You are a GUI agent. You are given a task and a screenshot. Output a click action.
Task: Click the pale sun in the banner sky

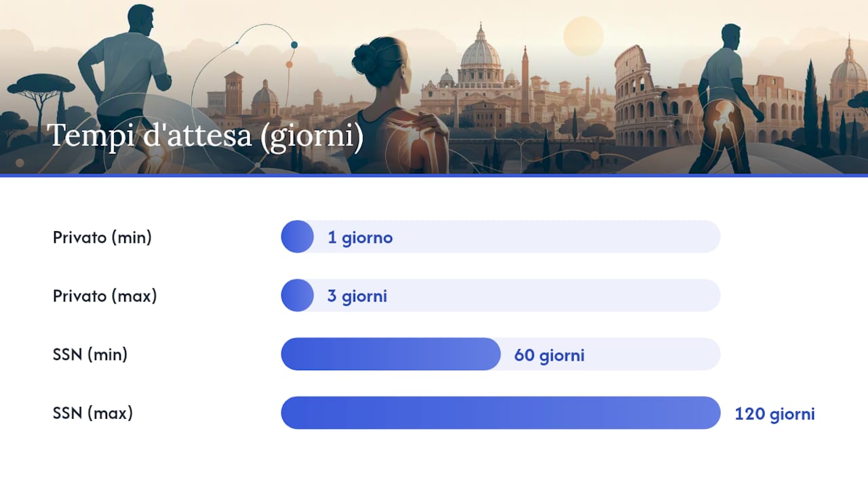583,36
